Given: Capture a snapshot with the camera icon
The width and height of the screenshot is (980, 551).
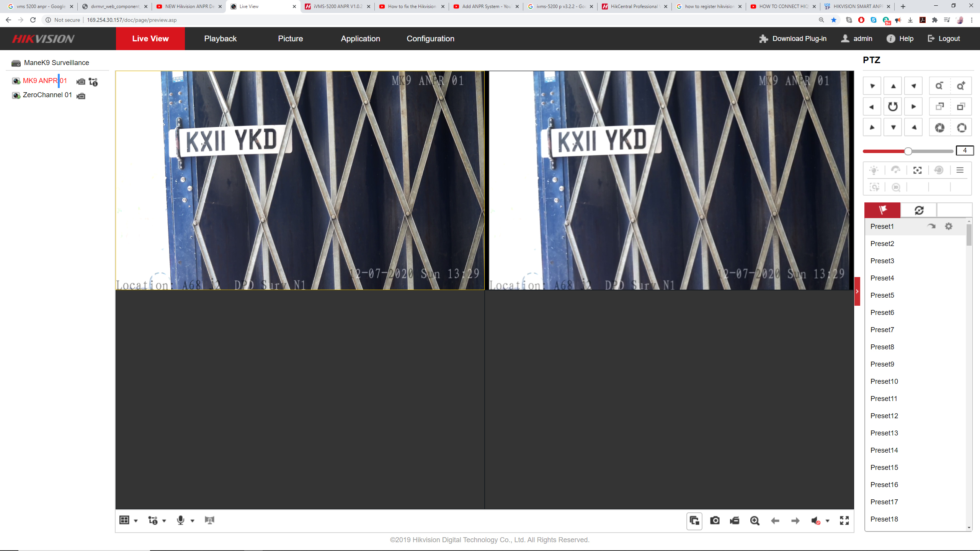Looking at the screenshot, I should click(715, 520).
